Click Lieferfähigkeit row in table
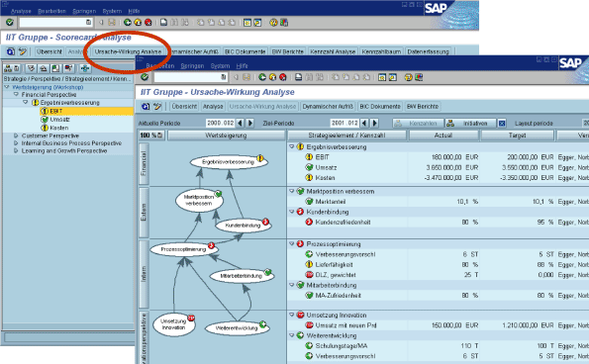This screenshot has height=364, width=589. point(438,264)
